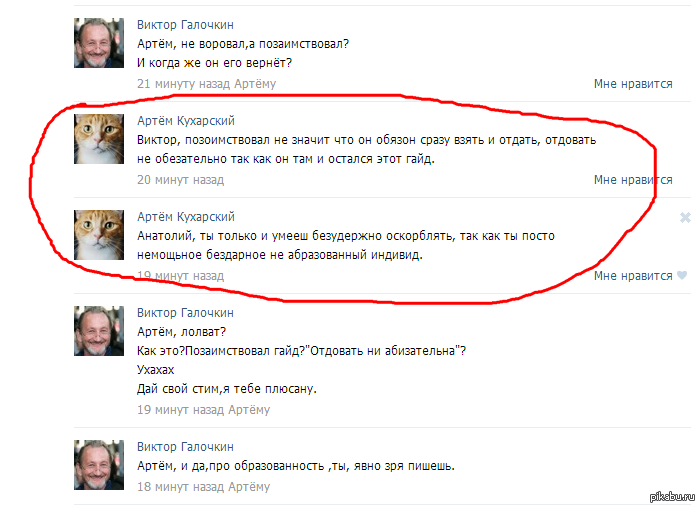Open Артём Кухарский name on 19-minute comment
The height and width of the screenshot is (508, 700).
click(x=186, y=217)
